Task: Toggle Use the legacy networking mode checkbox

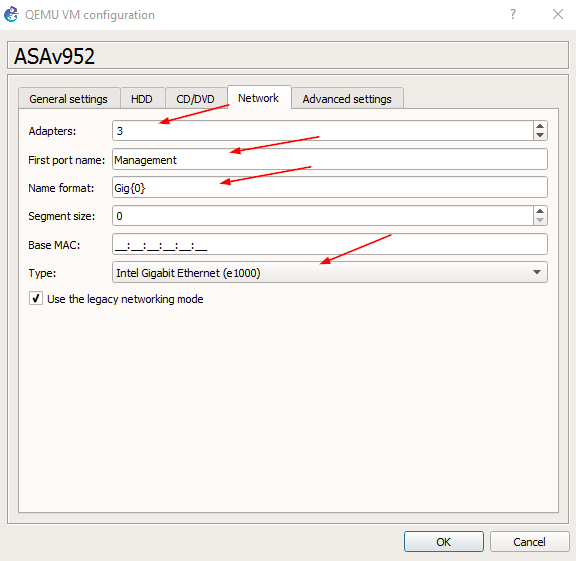Action: coord(36,298)
